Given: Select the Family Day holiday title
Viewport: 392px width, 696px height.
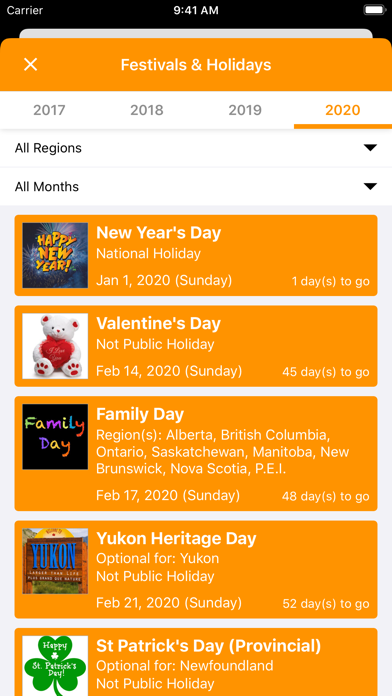Looking at the screenshot, I should click(140, 414).
